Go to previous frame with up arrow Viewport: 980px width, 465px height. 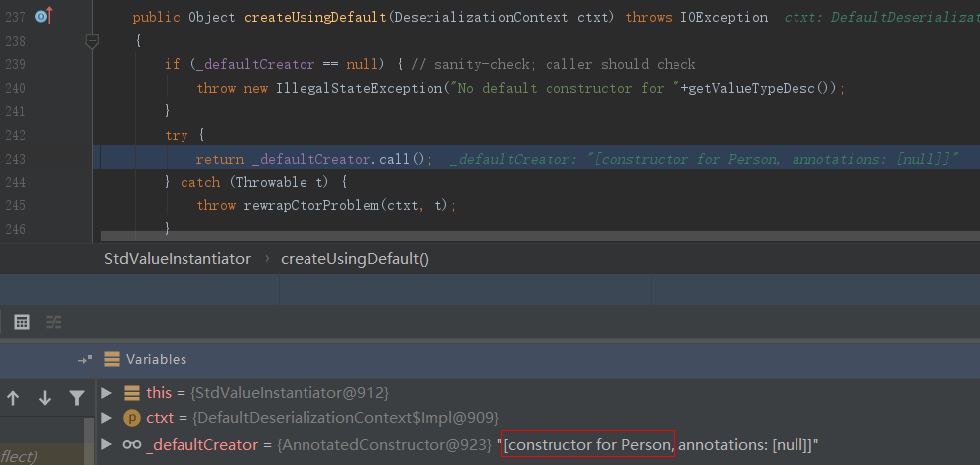[13, 398]
